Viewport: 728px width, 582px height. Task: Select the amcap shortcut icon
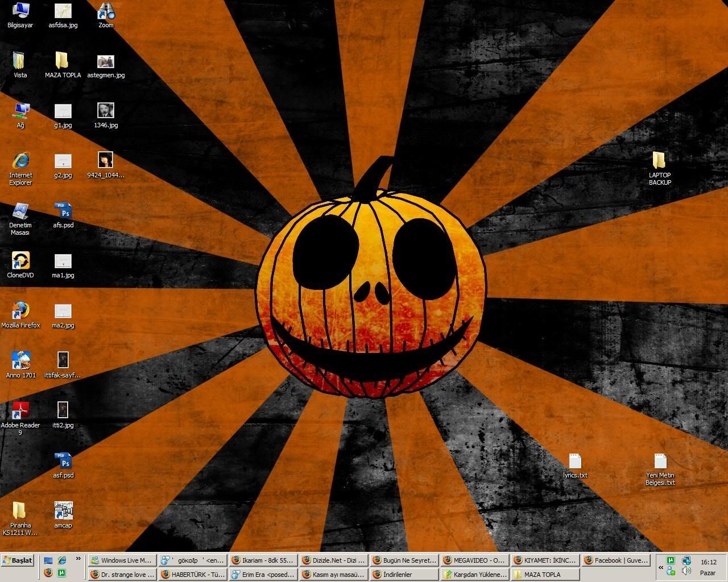(63, 510)
